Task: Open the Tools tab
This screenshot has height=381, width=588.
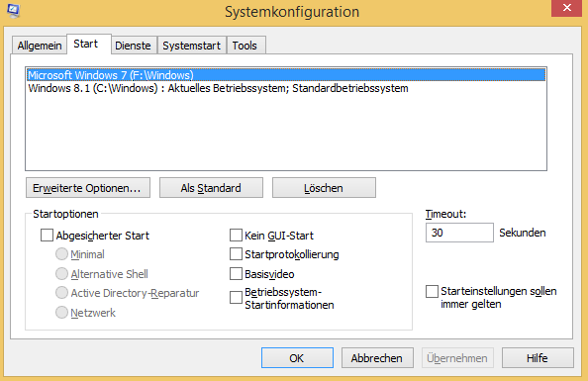Action: pos(245,46)
